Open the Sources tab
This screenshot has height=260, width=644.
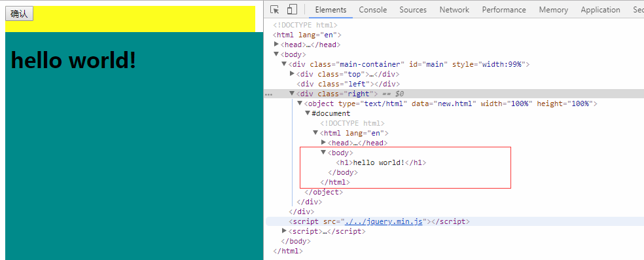click(413, 10)
